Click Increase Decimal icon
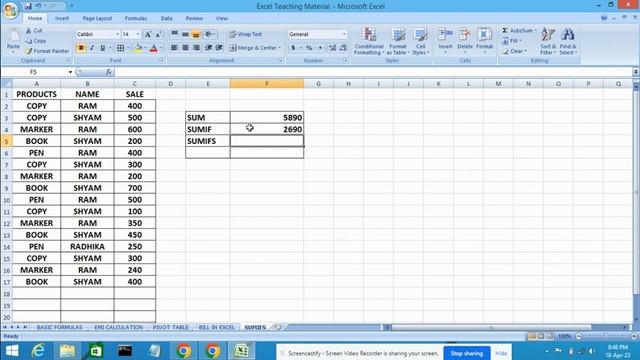The image size is (640, 360). pos(332,48)
